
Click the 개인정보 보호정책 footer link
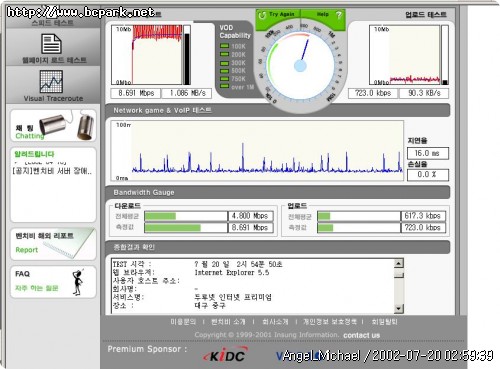point(330,322)
